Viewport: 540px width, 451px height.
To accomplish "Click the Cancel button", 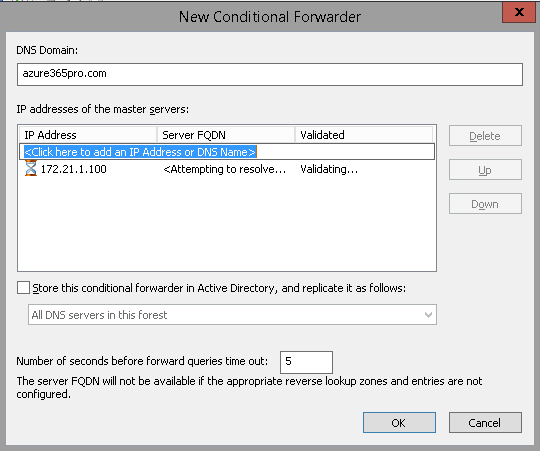I will pos(485,422).
